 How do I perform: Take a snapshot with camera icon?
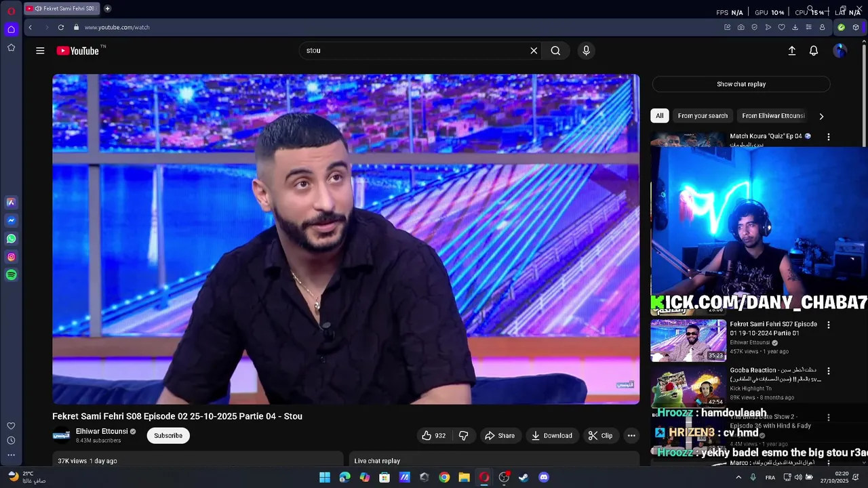click(741, 27)
